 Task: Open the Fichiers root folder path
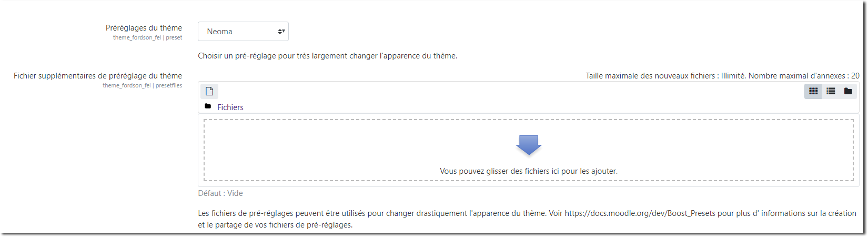point(230,107)
